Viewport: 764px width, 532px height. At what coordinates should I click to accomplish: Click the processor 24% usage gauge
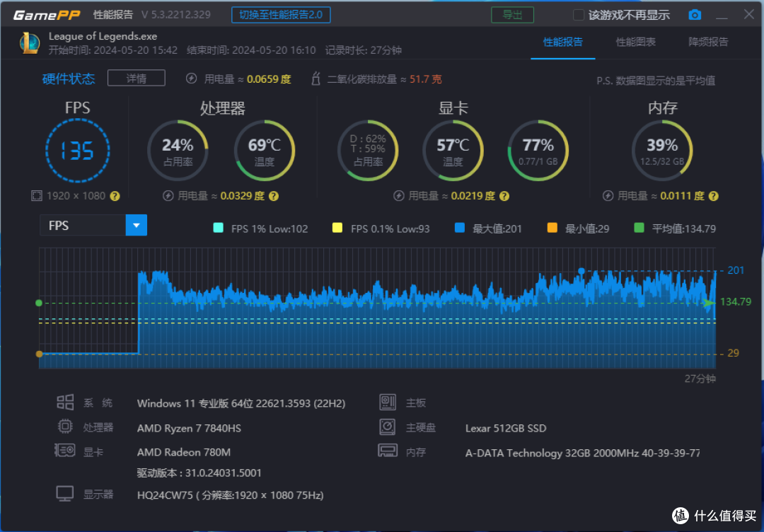click(178, 151)
